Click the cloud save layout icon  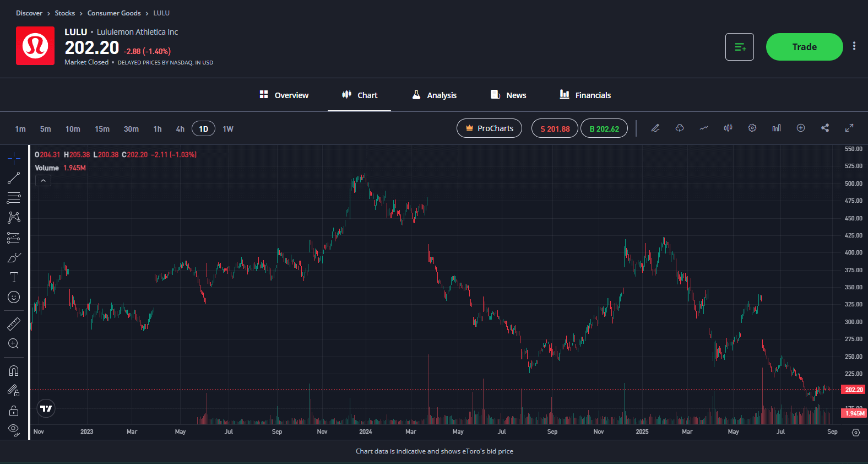[680, 128]
